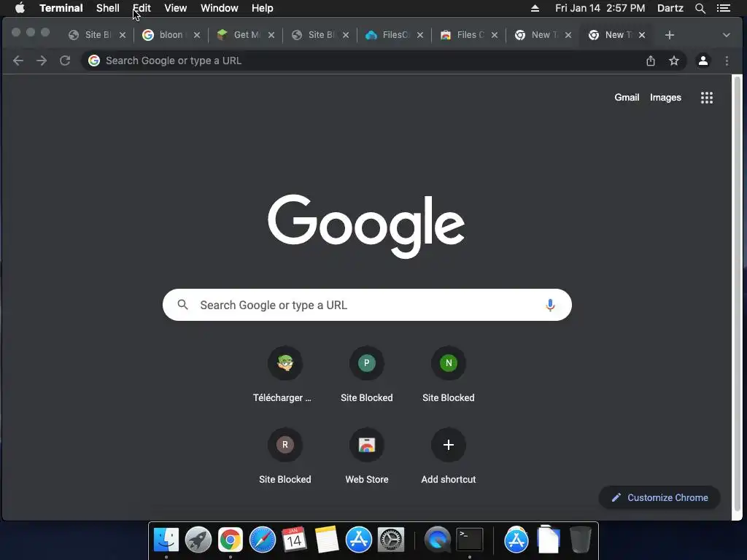
Task: Open Spotlight search in menu bar
Action: click(700, 8)
